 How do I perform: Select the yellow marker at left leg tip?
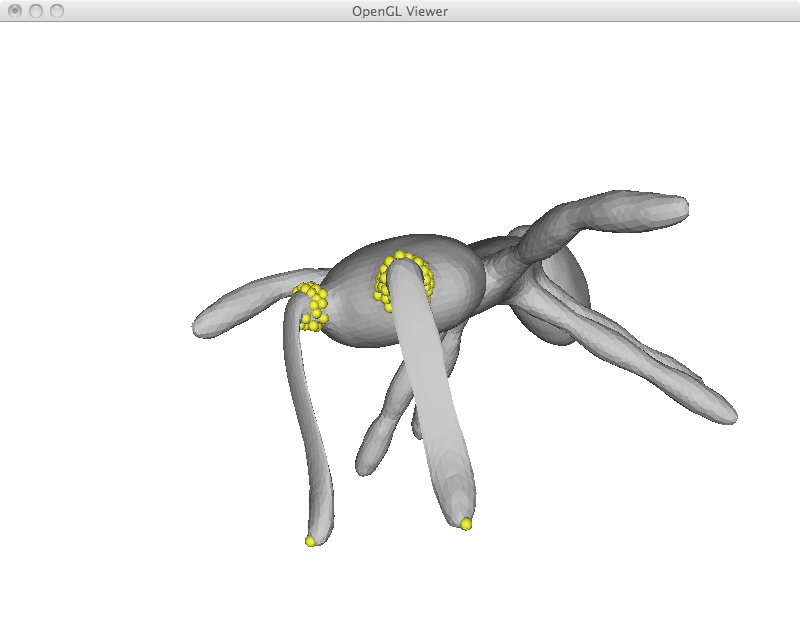tap(310, 540)
